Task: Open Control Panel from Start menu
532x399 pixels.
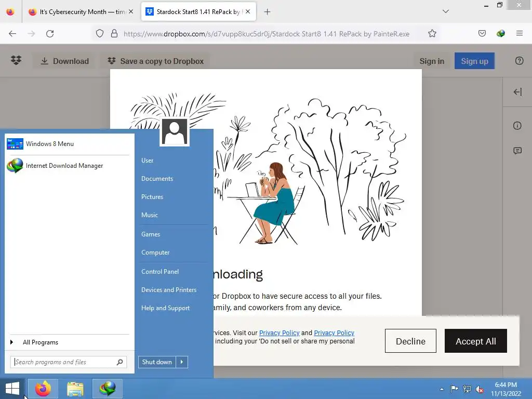Action: (x=160, y=271)
